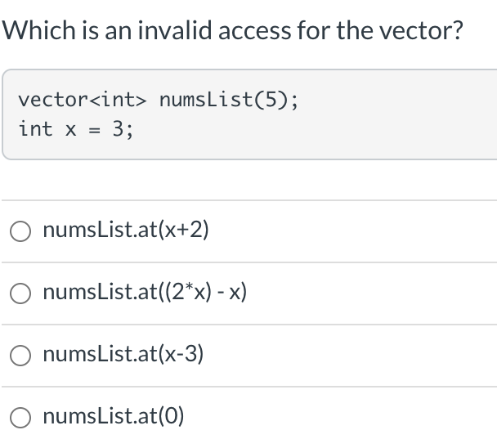Click the code line "int x = 3;"
Screen dimensions: 497x448
[76, 129]
